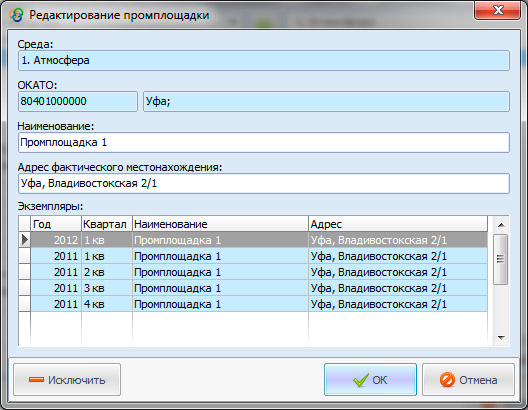This screenshot has height=410, width=528.
Task: Select Промплощадка 1 in 2011 2 кв row
Action: tap(220, 272)
